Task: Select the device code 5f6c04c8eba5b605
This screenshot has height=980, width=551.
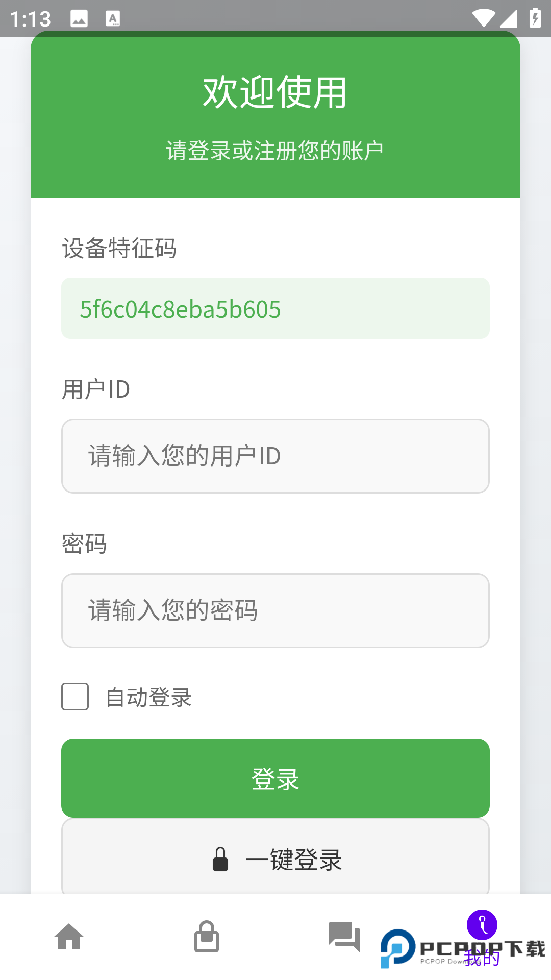Action: pyautogui.click(x=180, y=309)
